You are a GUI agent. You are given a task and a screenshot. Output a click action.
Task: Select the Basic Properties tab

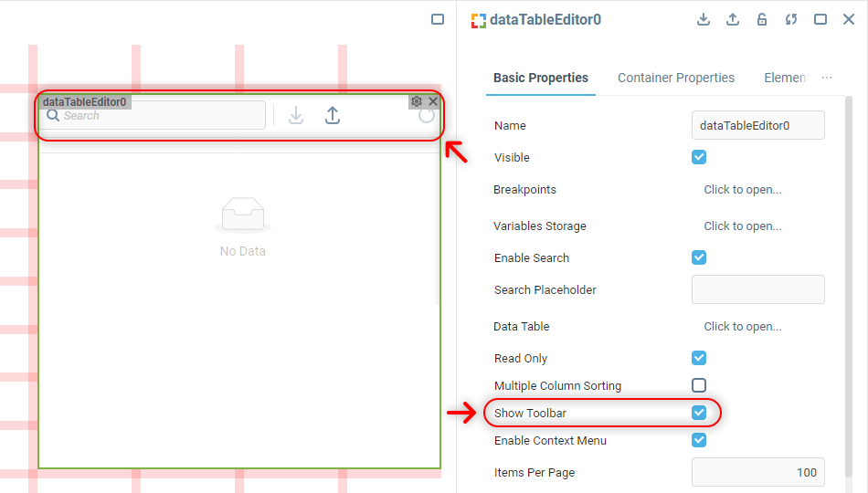pos(541,78)
